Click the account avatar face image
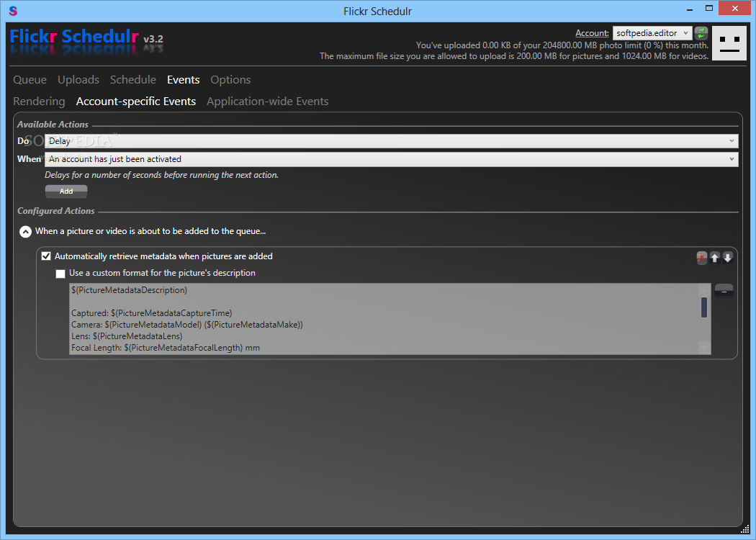The width and height of the screenshot is (756, 540). (729, 43)
